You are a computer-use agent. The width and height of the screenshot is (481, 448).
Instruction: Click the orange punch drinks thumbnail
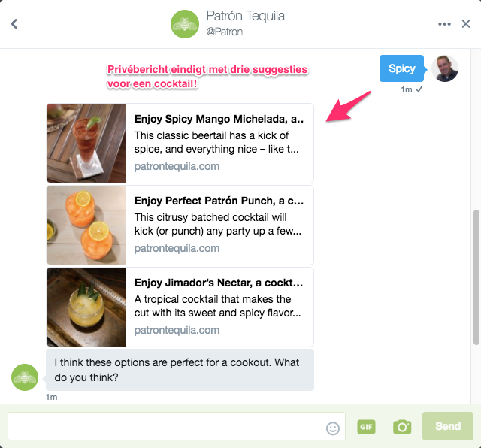point(86,225)
